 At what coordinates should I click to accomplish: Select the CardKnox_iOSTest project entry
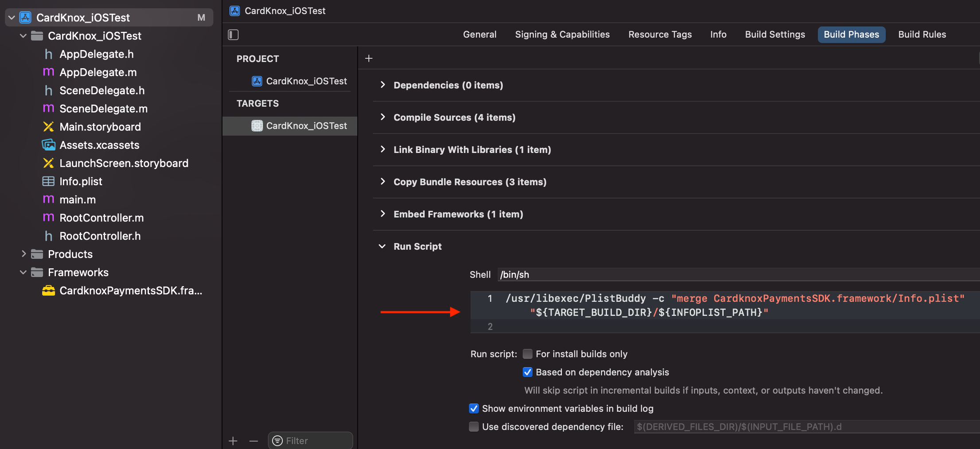tap(306, 81)
